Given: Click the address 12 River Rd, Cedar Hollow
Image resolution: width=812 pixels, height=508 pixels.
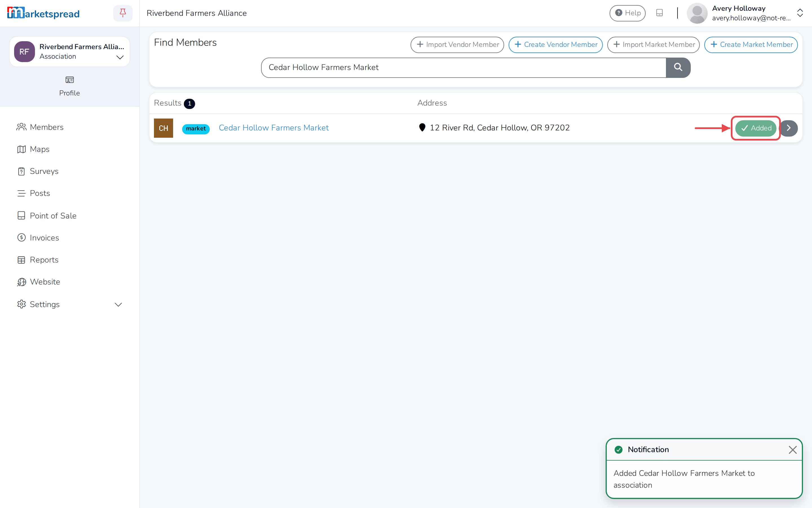Looking at the screenshot, I should pyautogui.click(x=500, y=128).
